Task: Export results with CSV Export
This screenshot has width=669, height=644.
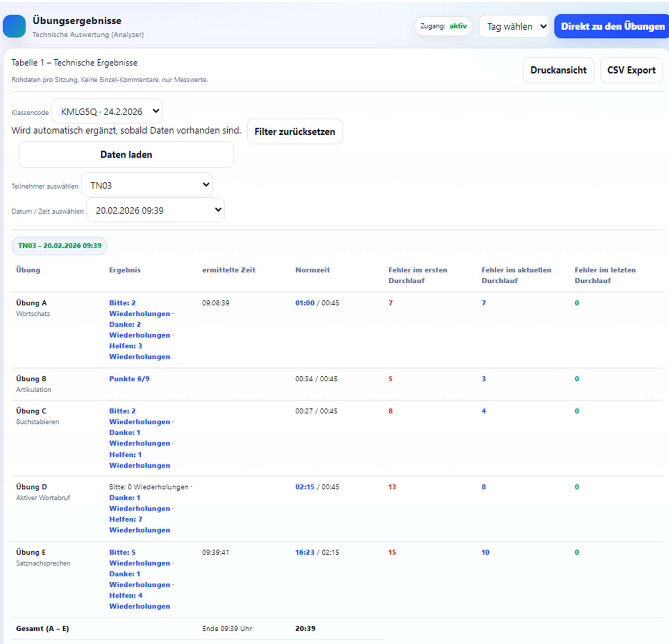Action: tap(631, 70)
